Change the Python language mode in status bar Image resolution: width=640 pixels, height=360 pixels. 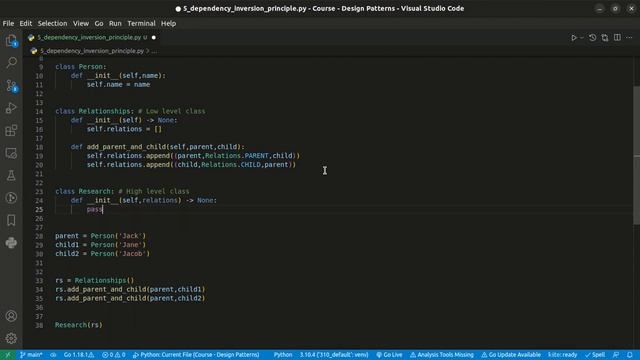click(282, 355)
